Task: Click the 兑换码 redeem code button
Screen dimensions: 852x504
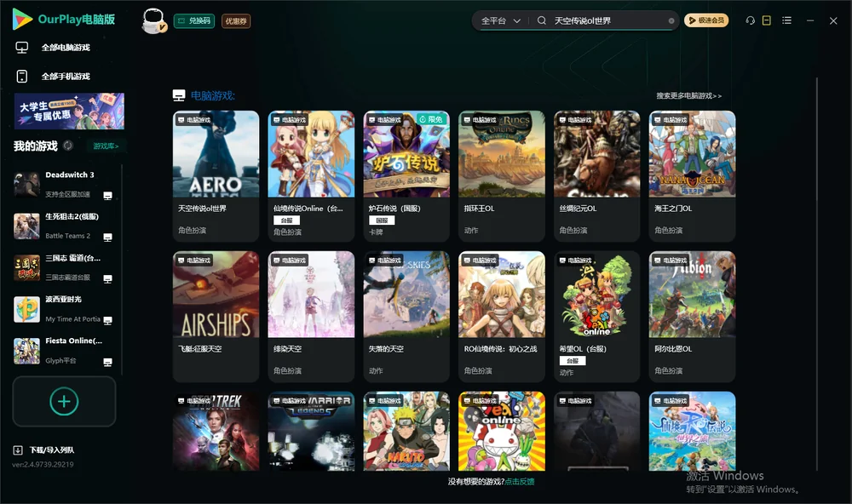Action: pyautogui.click(x=194, y=20)
